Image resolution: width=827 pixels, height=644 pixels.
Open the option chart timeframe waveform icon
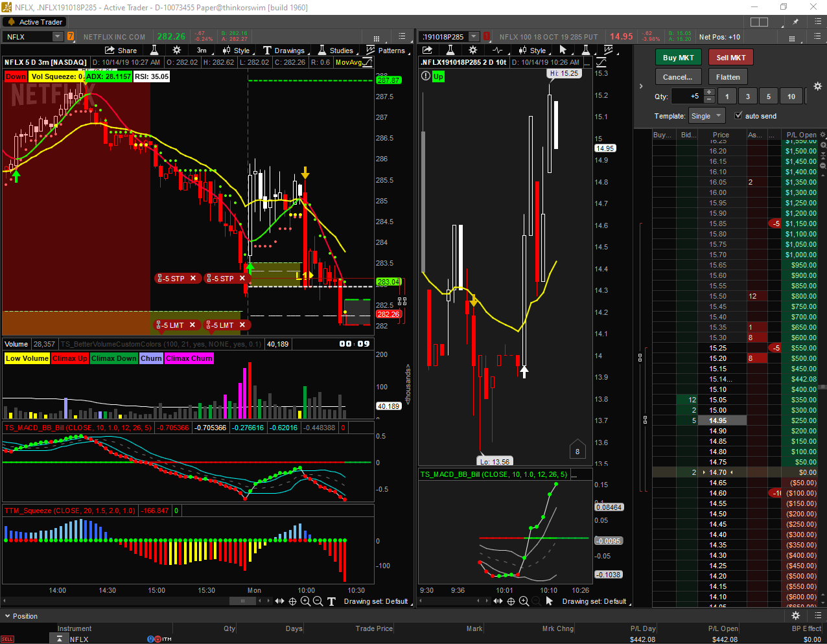click(497, 50)
